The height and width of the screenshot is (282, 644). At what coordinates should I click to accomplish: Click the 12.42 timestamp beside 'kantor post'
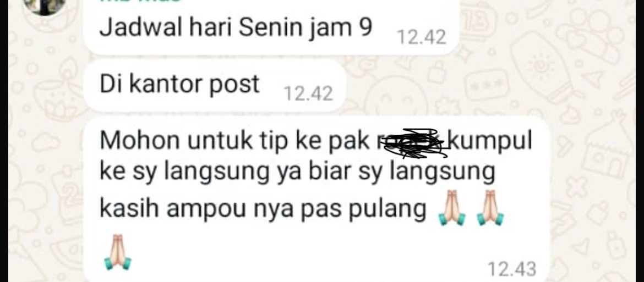point(308,94)
